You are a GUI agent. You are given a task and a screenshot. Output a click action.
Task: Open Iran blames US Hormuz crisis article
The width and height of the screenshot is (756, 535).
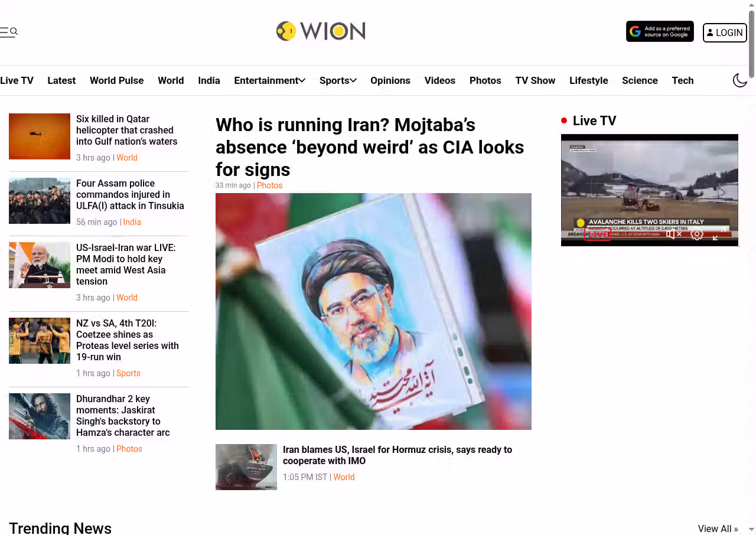397,455
